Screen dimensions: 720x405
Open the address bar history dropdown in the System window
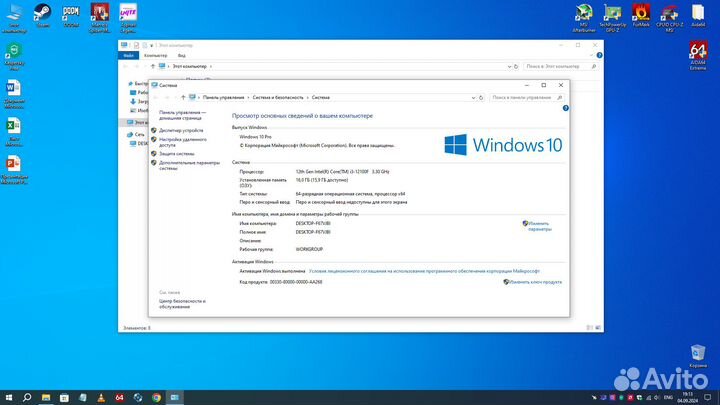click(482, 97)
